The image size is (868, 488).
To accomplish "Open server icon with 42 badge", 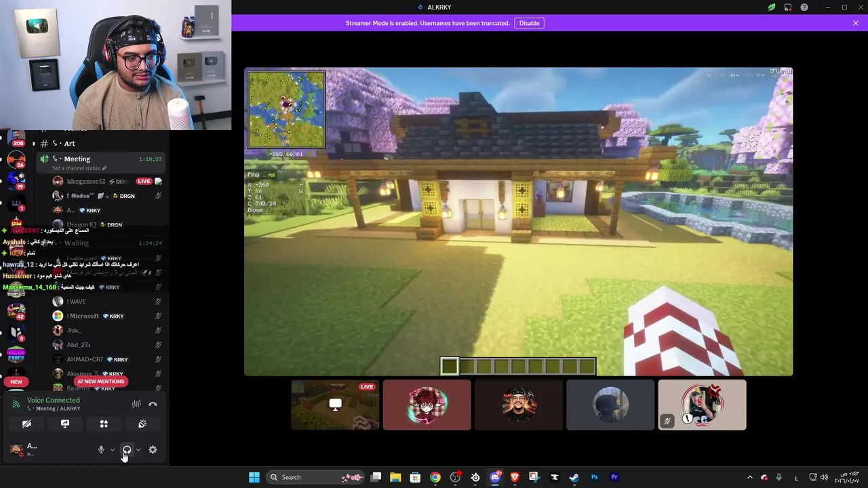I will 16,311.
